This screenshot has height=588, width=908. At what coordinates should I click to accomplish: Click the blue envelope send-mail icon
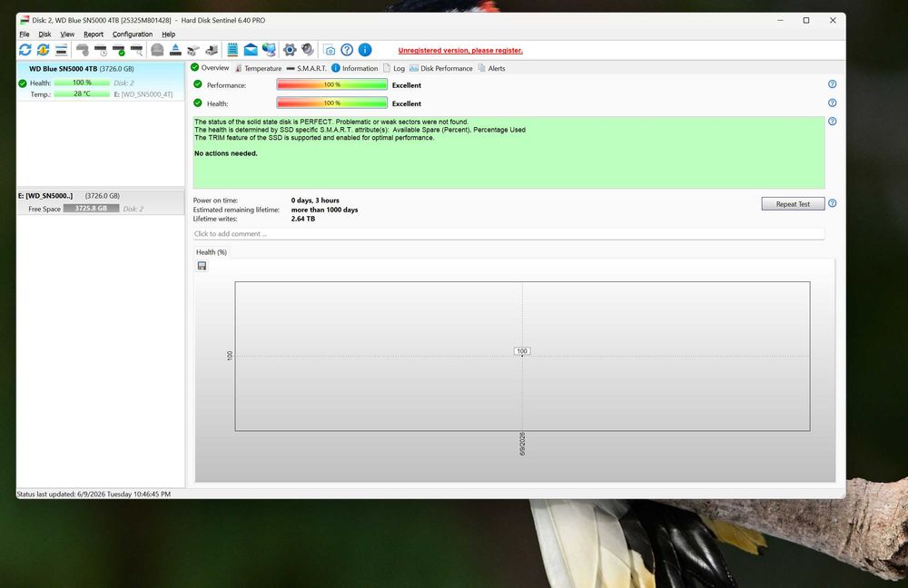[x=251, y=50]
